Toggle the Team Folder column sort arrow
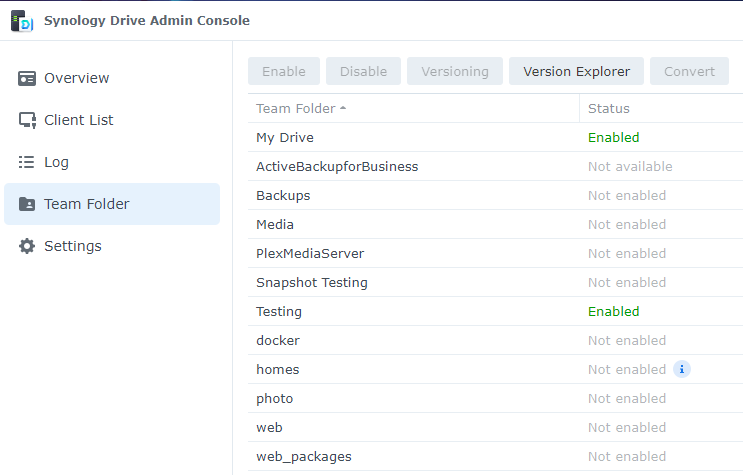The width and height of the screenshot is (743, 475). [343, 109]
